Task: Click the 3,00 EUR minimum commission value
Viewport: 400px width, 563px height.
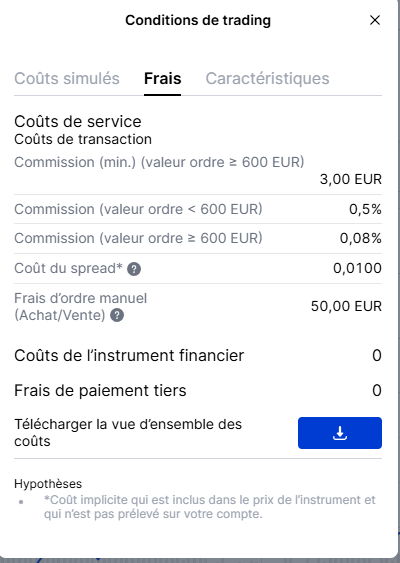Action: point(350,179)
